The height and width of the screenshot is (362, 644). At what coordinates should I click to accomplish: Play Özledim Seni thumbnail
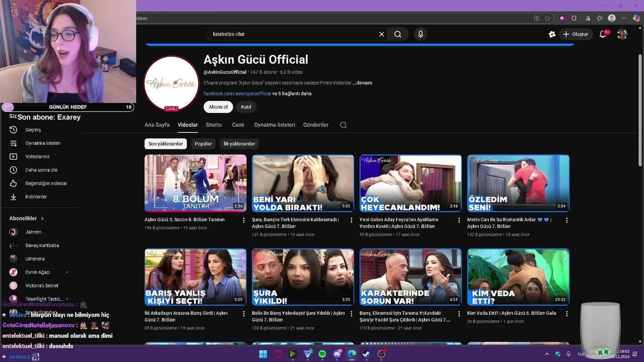point(518,183)
